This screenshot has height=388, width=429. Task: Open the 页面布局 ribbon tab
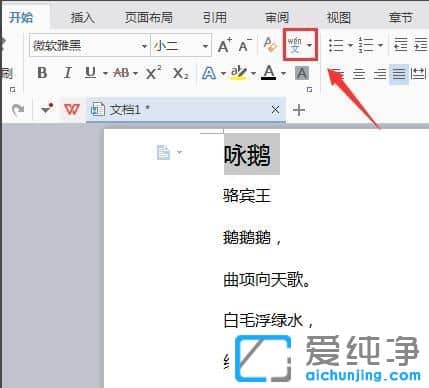(x=149, y=18)
